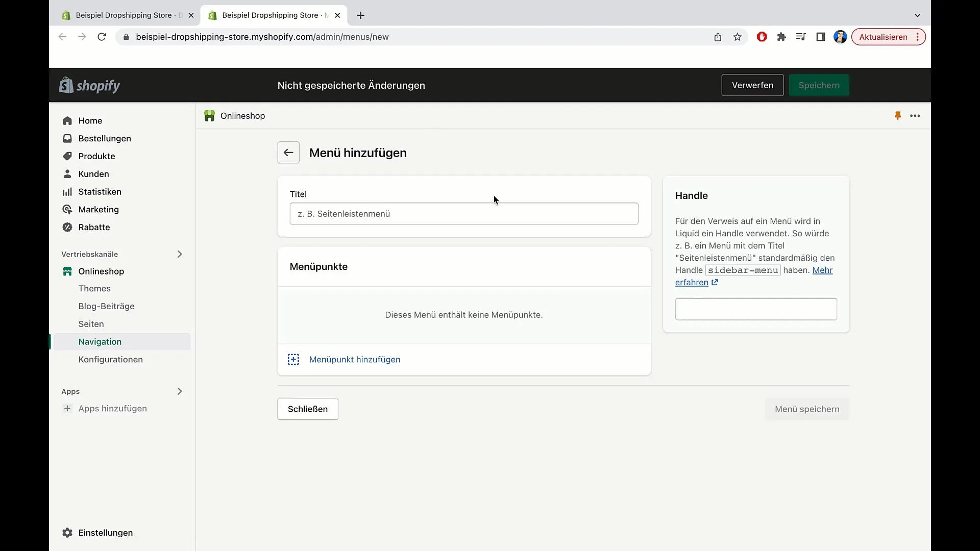Click the Menüpunkt hinzufügen button
The height and width of the screenshot is (551, 980).
coord(355,359)
